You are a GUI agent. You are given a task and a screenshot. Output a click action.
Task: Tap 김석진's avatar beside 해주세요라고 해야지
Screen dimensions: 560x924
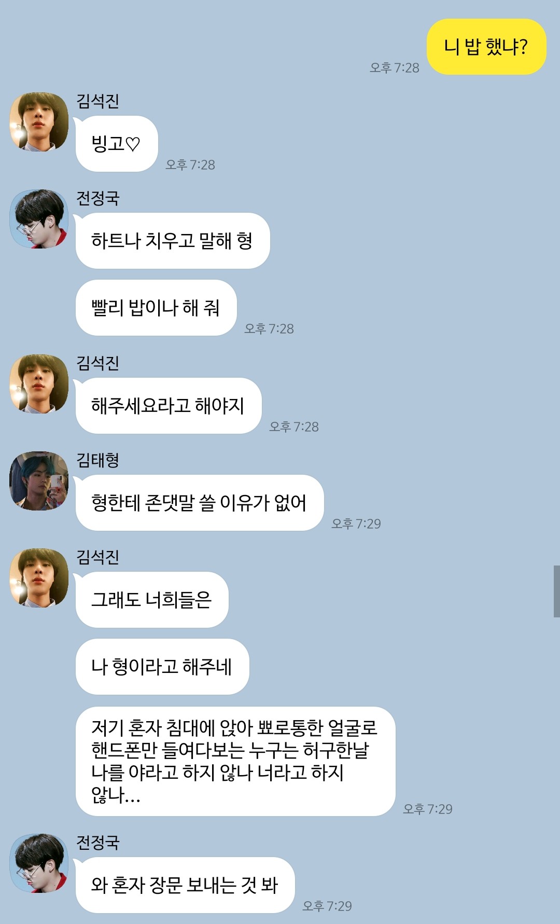point(39,384)
